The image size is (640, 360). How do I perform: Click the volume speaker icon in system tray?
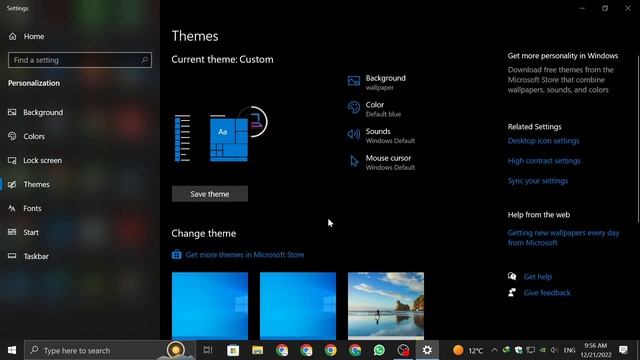[554, 350]
